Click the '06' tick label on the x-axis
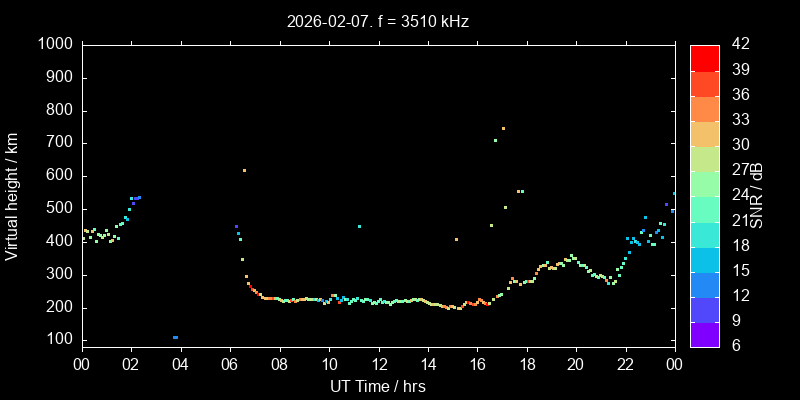The height and width of the screenshot is (400, 800). [230, 364]
